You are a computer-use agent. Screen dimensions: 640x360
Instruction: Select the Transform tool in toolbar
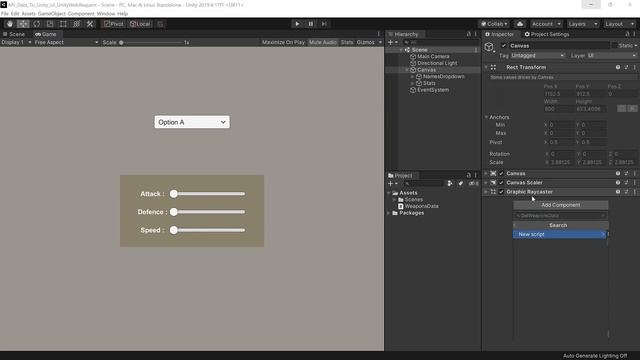click(x=77, y=24)
